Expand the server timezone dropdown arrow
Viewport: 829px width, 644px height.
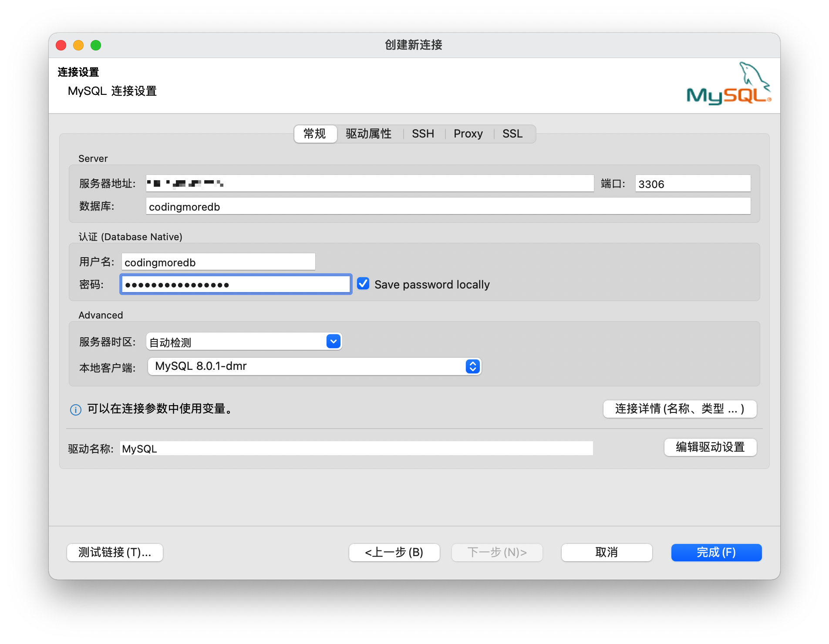334,342
